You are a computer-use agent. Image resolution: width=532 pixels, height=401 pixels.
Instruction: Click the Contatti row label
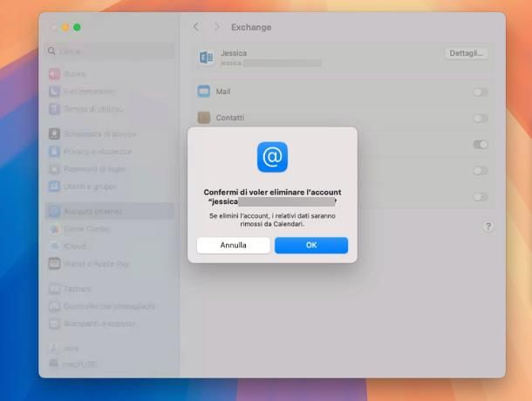tap(230, 118)
